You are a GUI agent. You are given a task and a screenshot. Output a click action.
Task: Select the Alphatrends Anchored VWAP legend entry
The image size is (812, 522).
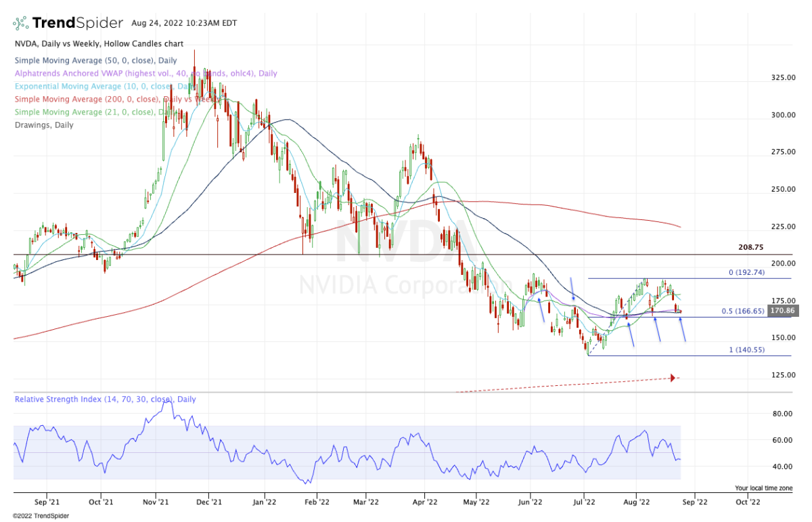pyautogui.click(x=145, y=74)
